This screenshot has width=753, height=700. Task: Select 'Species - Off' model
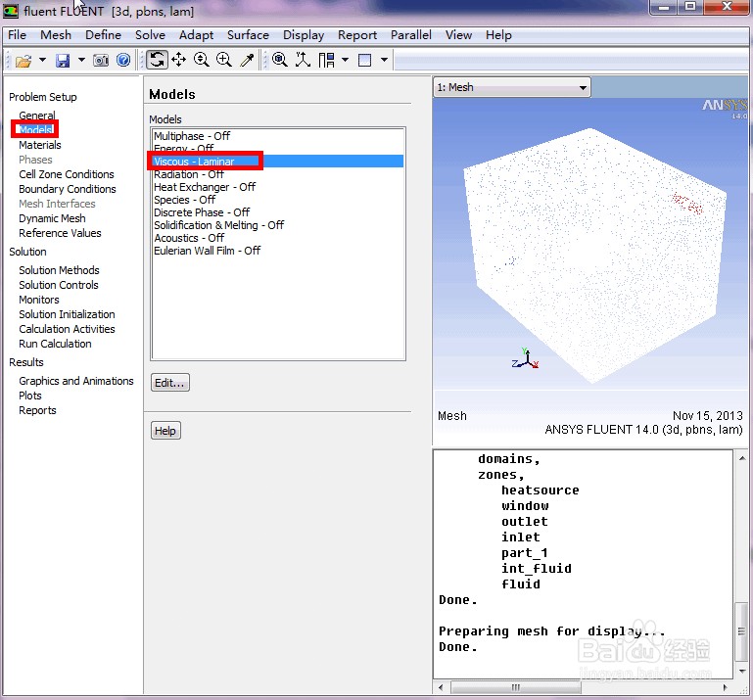[277, 200]
